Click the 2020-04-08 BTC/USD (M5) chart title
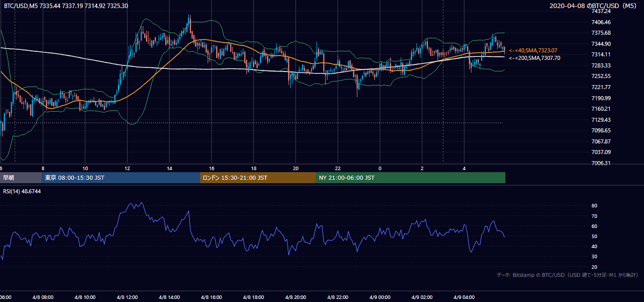This screenshot has height=302, width=644. [x=594, y=6]
